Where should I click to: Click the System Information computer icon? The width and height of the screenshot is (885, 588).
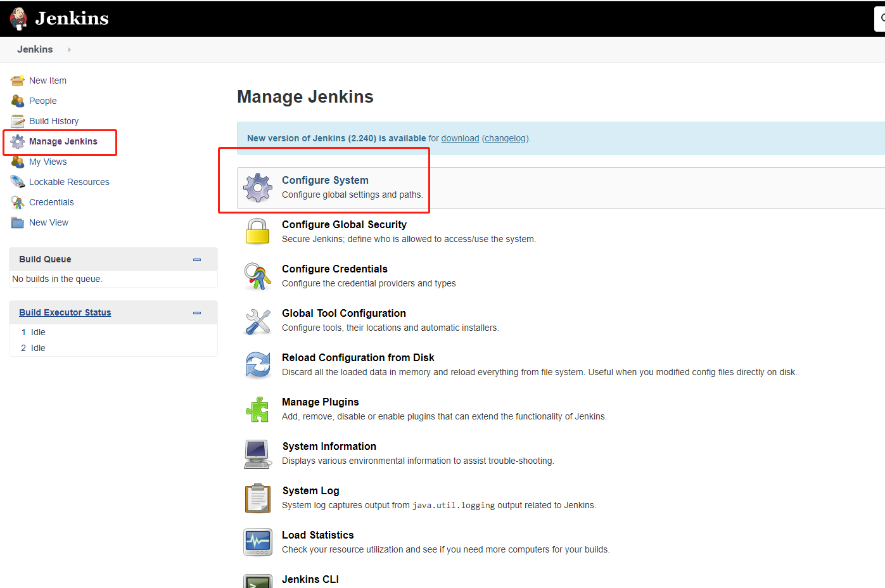pyautogui.click(x=257, y=454)
